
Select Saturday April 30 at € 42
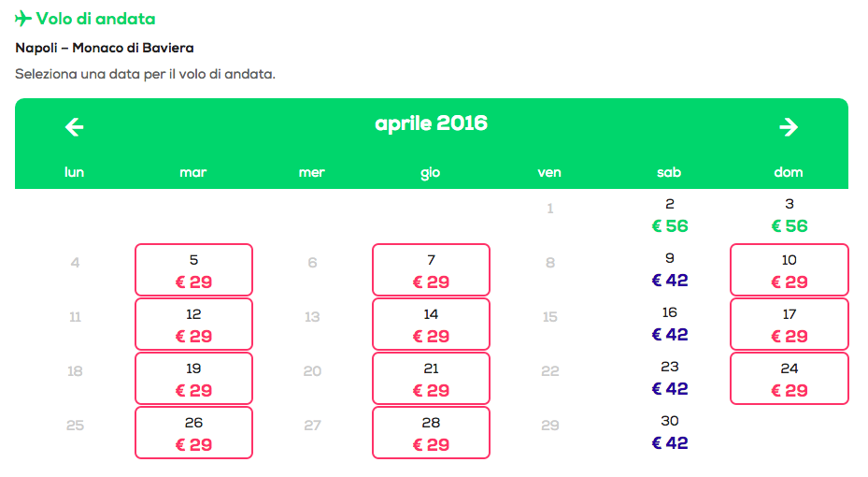[670, 433]
